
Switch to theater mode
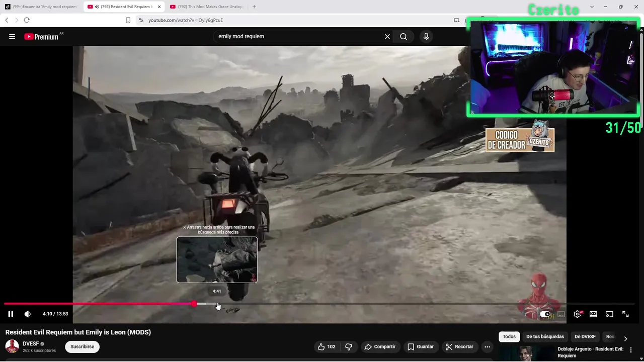coord(593,314)
